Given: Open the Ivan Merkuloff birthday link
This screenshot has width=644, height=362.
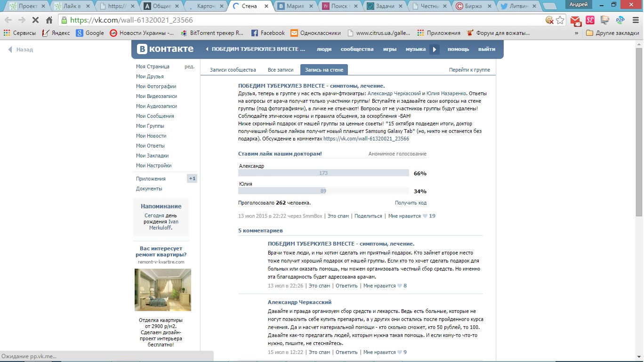Looking at the screenshot, I should [x=164, y=225].
